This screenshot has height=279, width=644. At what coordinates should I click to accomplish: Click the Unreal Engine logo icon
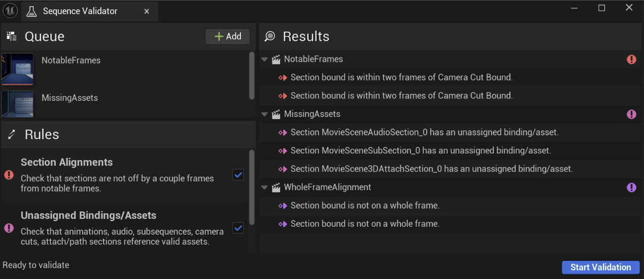pyautogui.click(x=10, y=11)
